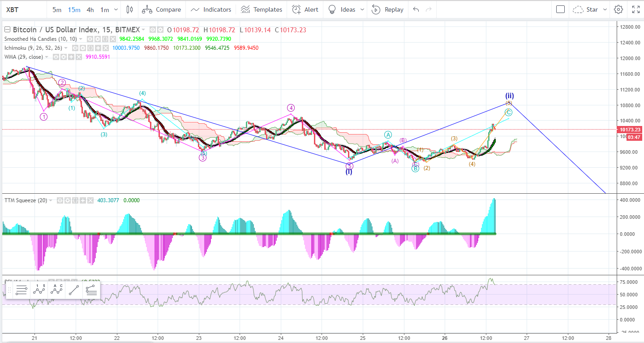
Task: Open the candlestick chart style selector
Action: pyautogui.click(x=130, y=9)
